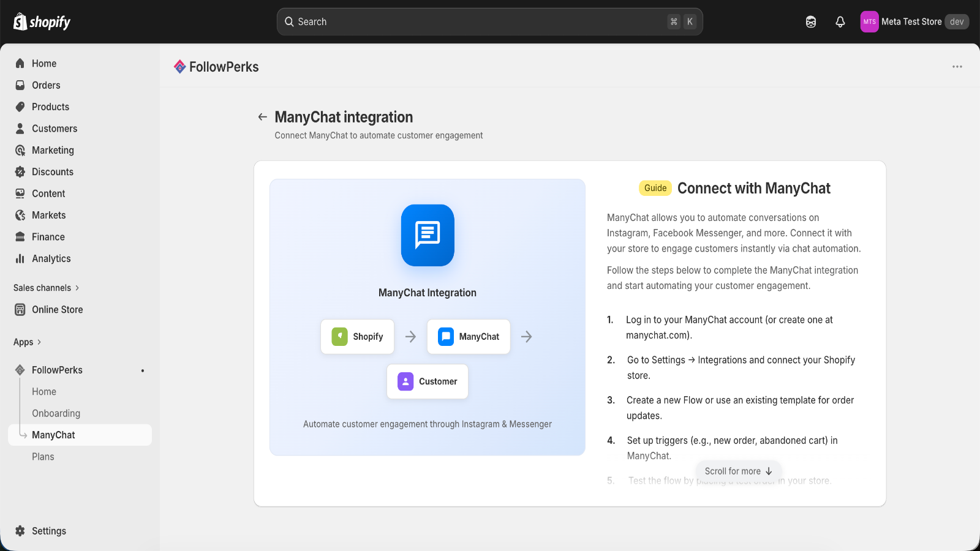Select the Onboarding item under FollowPerks
Viewport: 980px width, 551px height.
(56, 413)
